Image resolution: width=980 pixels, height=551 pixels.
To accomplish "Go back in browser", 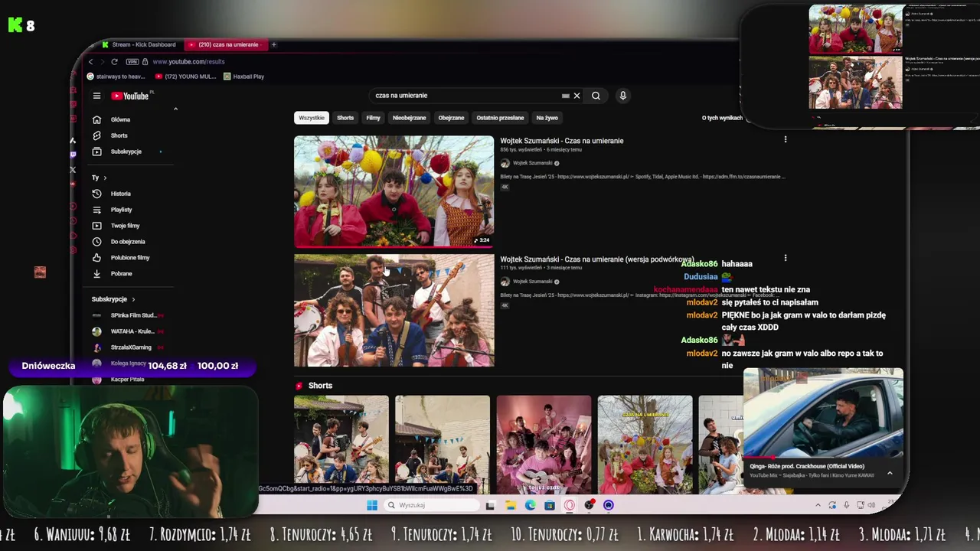I will tap(90, 61).
